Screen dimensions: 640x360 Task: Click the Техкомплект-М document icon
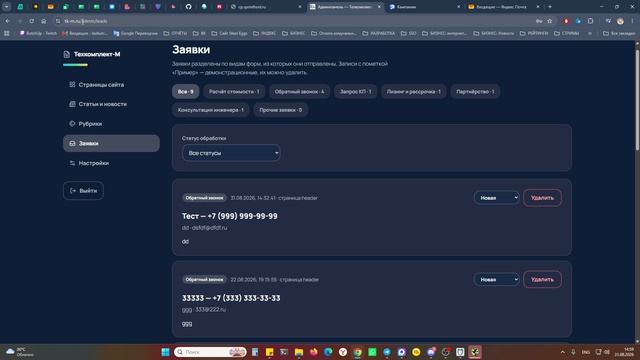(67, 54)
